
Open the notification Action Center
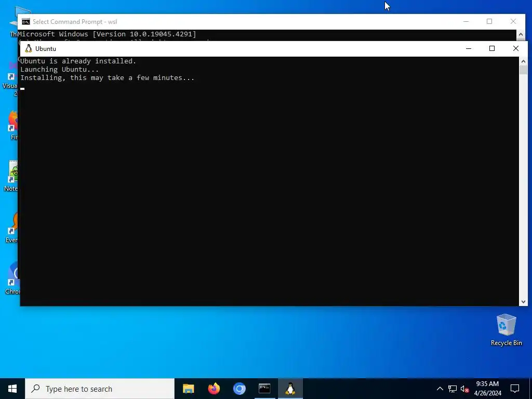(x=515, y=389)
